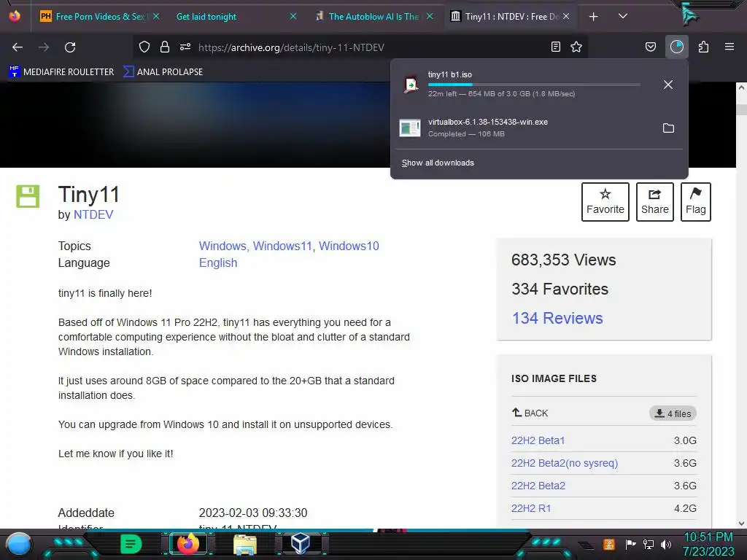Close the Get laid tonight tab
The image size is (747, 560).
tap(293, 16)
